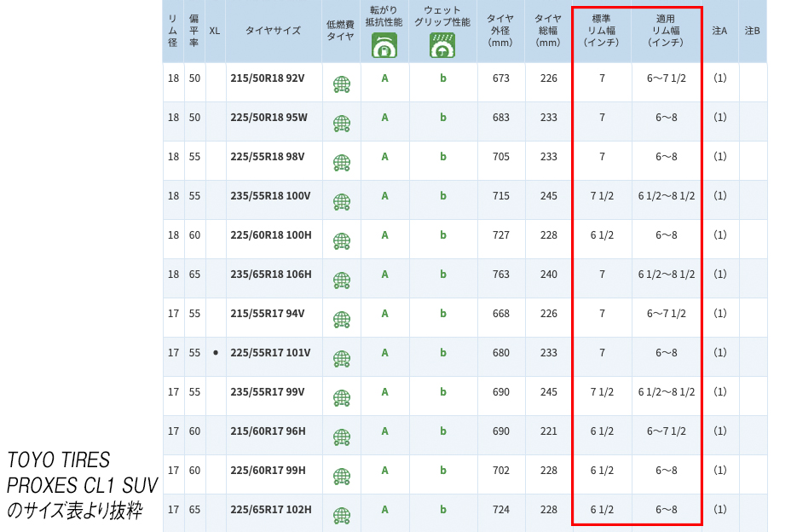Click the XL dot for 225/55R17 101V
Screen dimensions: 797x532
click(215, 353)
